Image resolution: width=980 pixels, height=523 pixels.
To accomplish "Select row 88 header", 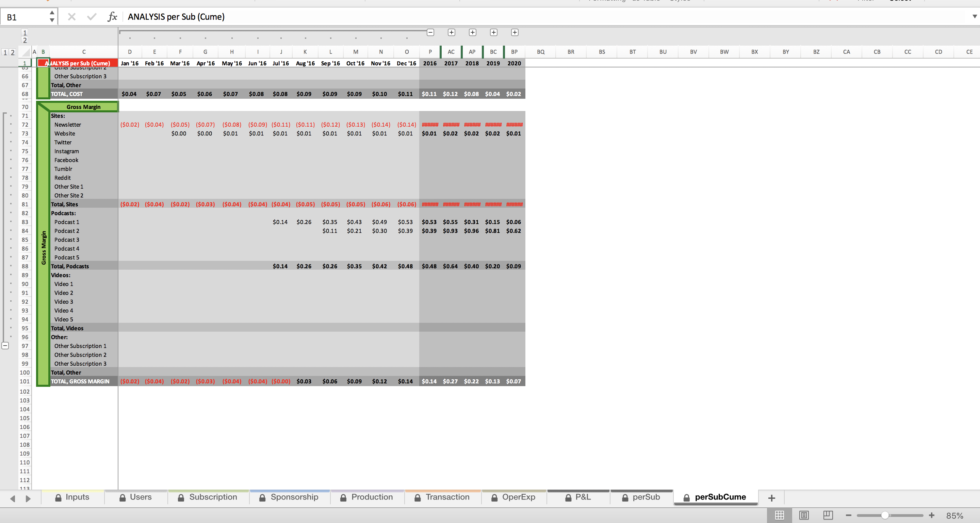I will (25, 267).
